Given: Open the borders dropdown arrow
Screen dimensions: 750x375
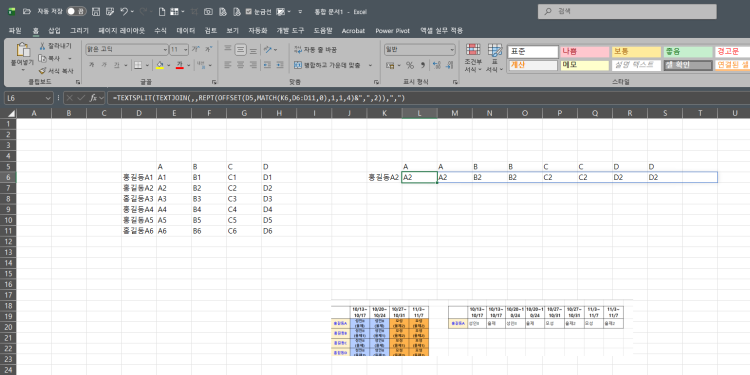Looking at the screenshot, I should tap(146, 65).
